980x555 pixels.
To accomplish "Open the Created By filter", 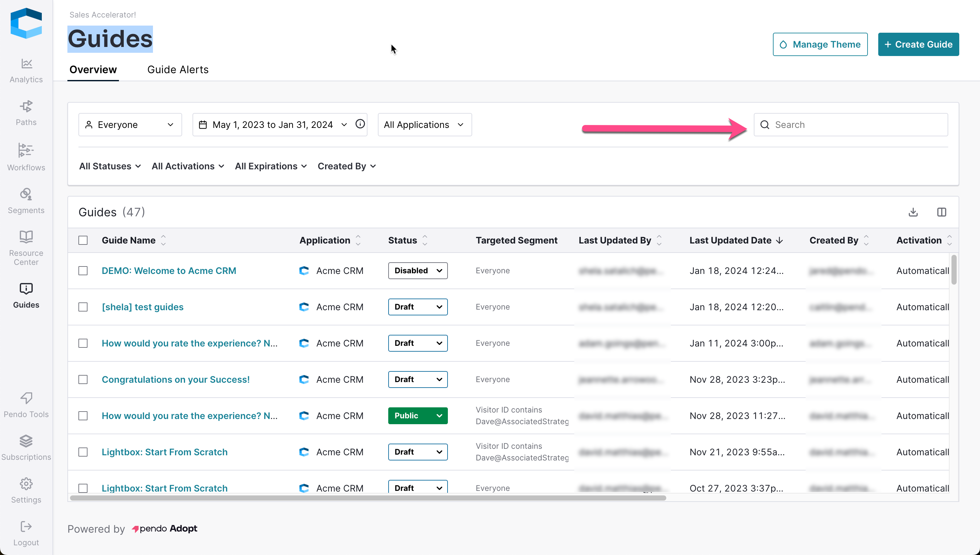I will click(x=347, y=166).
